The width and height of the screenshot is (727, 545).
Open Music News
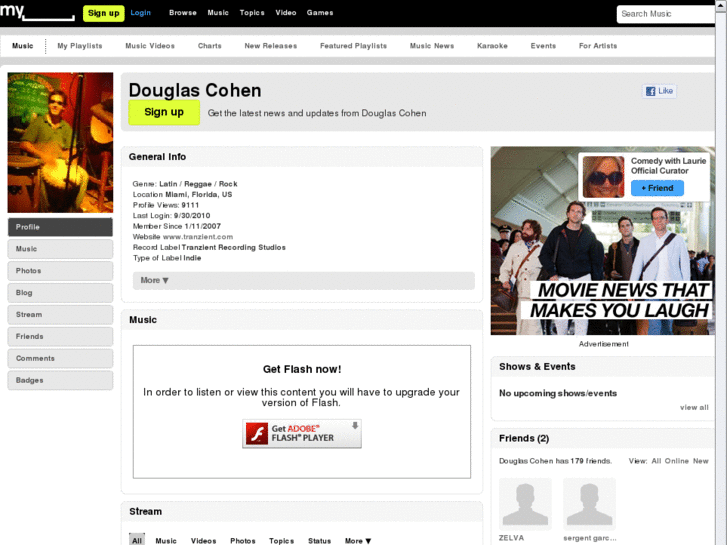[432, 46]
